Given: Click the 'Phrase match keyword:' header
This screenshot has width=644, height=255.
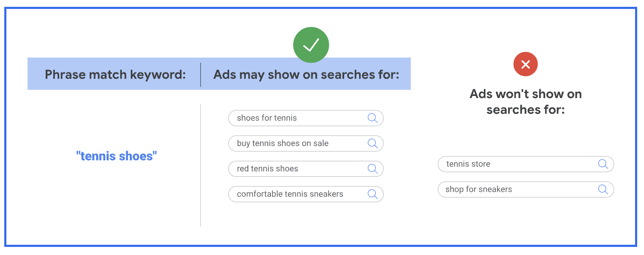Looking at the screenshot, I should coord(115,75).
